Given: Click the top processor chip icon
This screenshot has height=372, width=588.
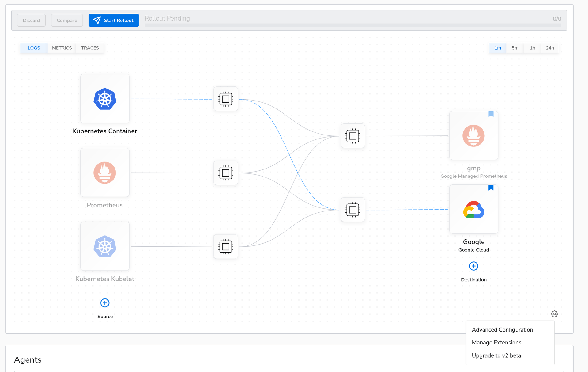Looking at the screenshot, I should click(x=225, y=99).
